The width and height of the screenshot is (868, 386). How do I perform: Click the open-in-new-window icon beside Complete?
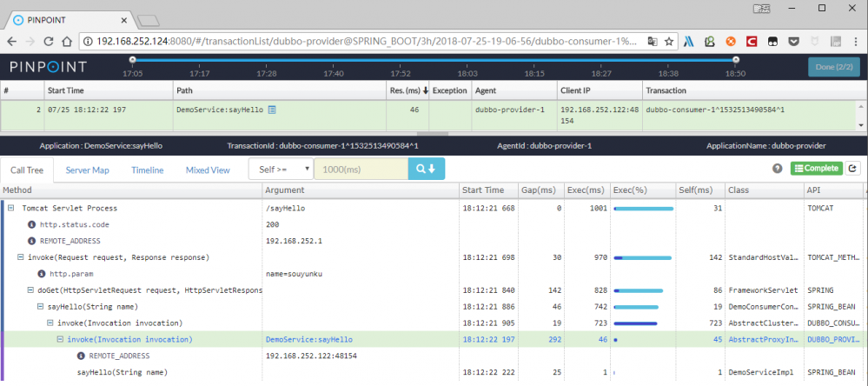[853, 169]
